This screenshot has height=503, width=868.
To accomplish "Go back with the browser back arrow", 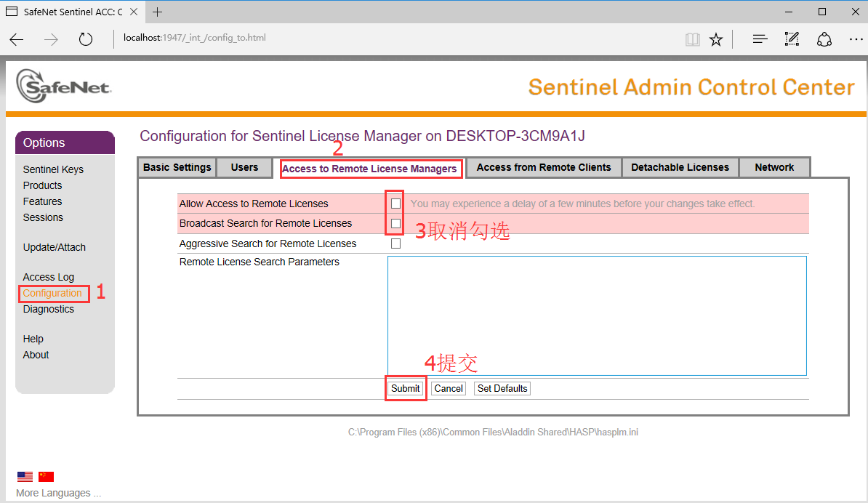I will [x=17, y=39].
